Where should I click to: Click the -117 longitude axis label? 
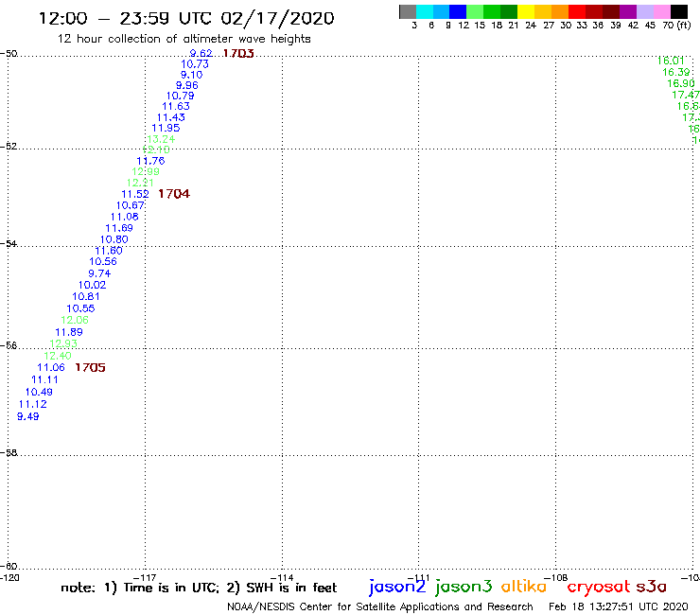click(x=145, y=578)
